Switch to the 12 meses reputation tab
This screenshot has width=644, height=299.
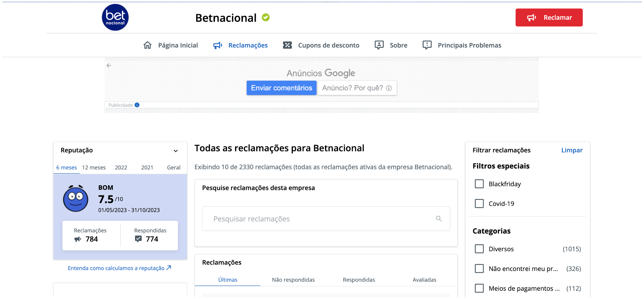coord(94,168)
